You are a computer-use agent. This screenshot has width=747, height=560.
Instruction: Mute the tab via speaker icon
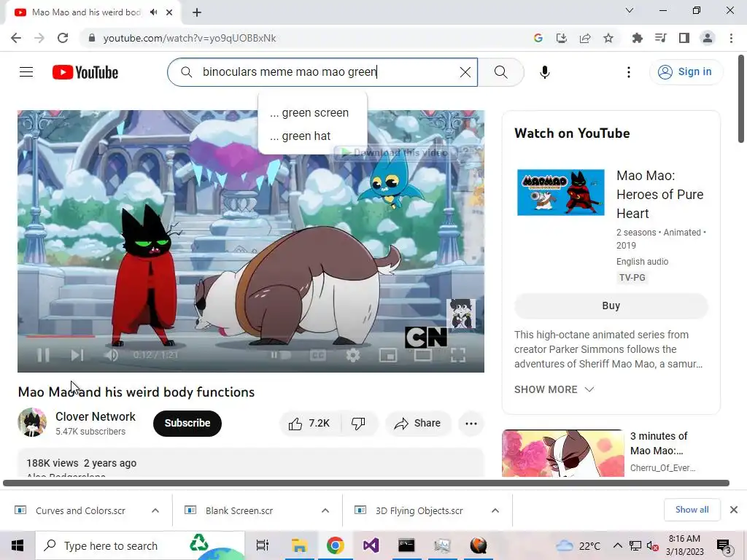(x=153, y=12)
